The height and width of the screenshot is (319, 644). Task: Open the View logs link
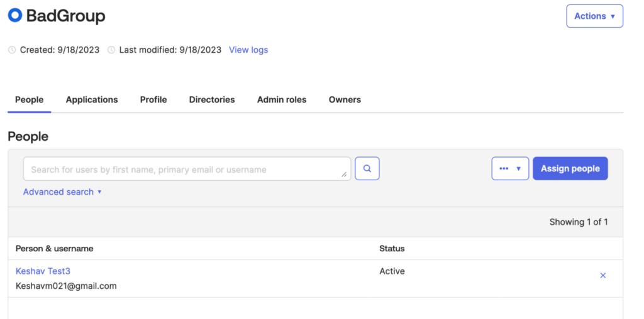click(248, 50)
